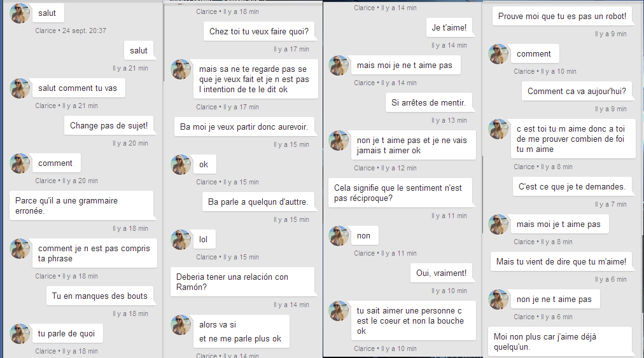This screenshot has height=358, width=644.
Task: Click Clarice's avatar beside "salut comment tu vas"
Action: point(20,88)
